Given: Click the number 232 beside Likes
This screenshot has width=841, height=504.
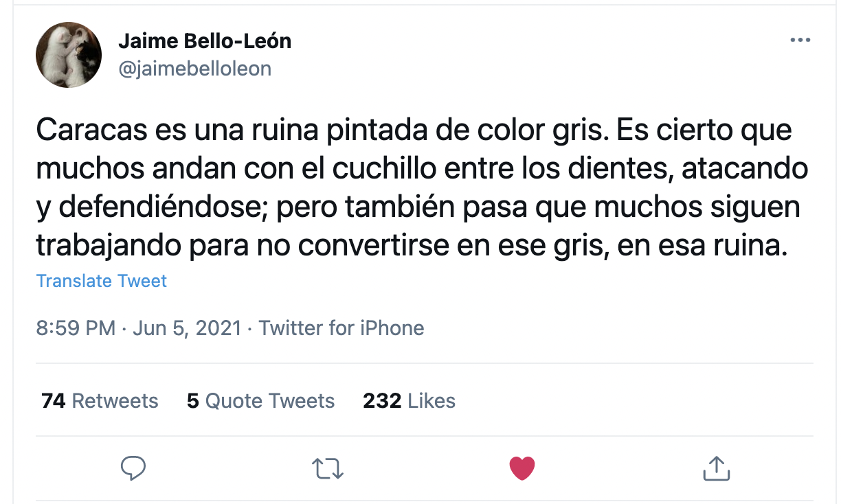Looking at the screenshot, I should pyautogui.click(x=382, y=401).
